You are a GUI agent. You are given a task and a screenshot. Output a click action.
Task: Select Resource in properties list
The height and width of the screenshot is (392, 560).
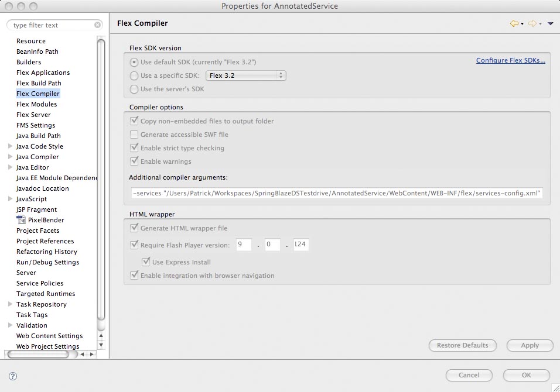click(x=31, y=41)
